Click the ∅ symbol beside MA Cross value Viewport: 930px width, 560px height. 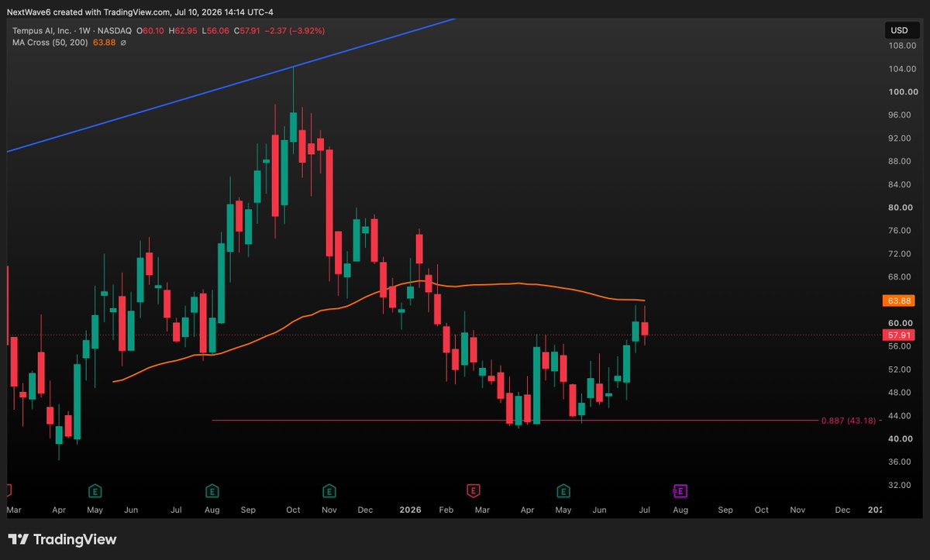pos(123,43)
